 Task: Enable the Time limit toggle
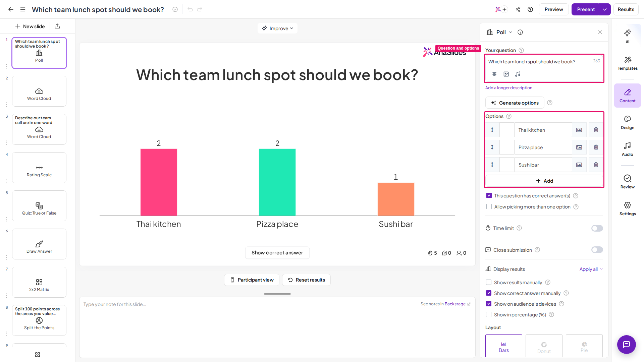pyautogui.click(x=597, y=228)
